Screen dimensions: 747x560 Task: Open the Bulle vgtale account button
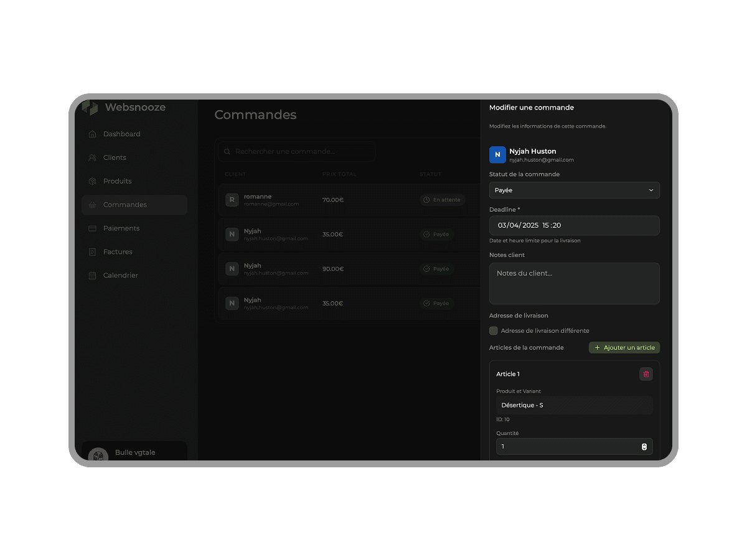pos(134,452)
